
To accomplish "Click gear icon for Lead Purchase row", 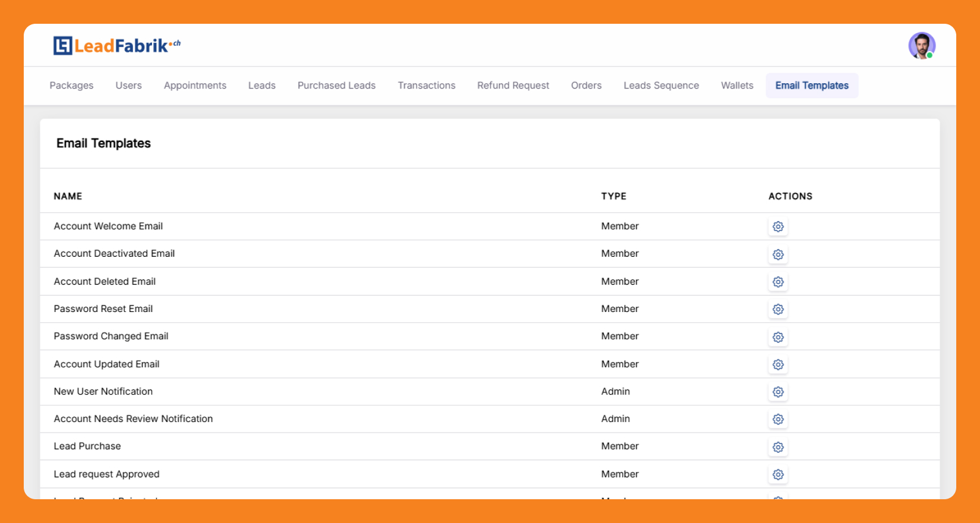I will tap(778, 447).
